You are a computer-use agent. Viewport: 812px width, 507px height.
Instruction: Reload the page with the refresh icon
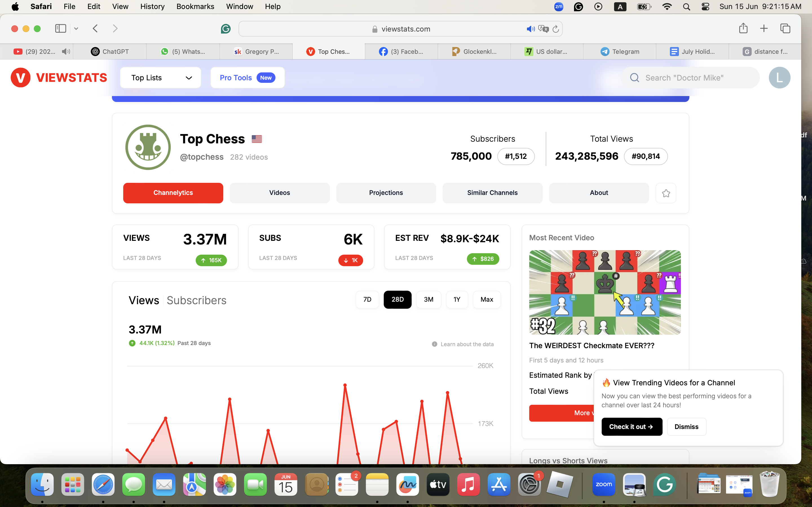pos(556,29)
